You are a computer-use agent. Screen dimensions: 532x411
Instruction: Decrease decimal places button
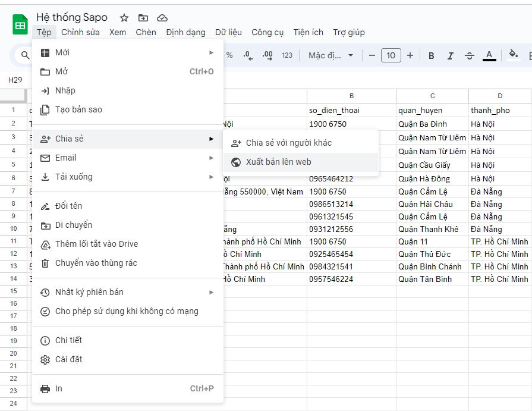point(248,55)
